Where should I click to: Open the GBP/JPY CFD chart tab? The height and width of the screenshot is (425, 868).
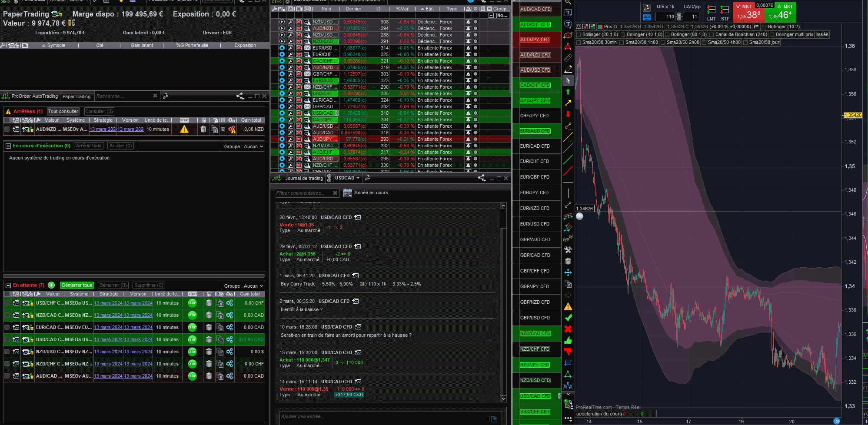(535, 286)
